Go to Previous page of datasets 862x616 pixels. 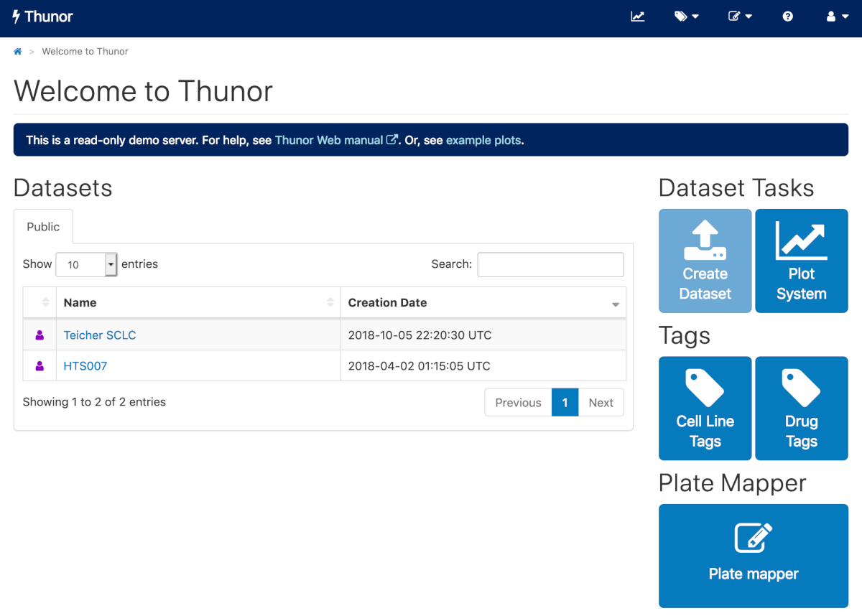518,403
